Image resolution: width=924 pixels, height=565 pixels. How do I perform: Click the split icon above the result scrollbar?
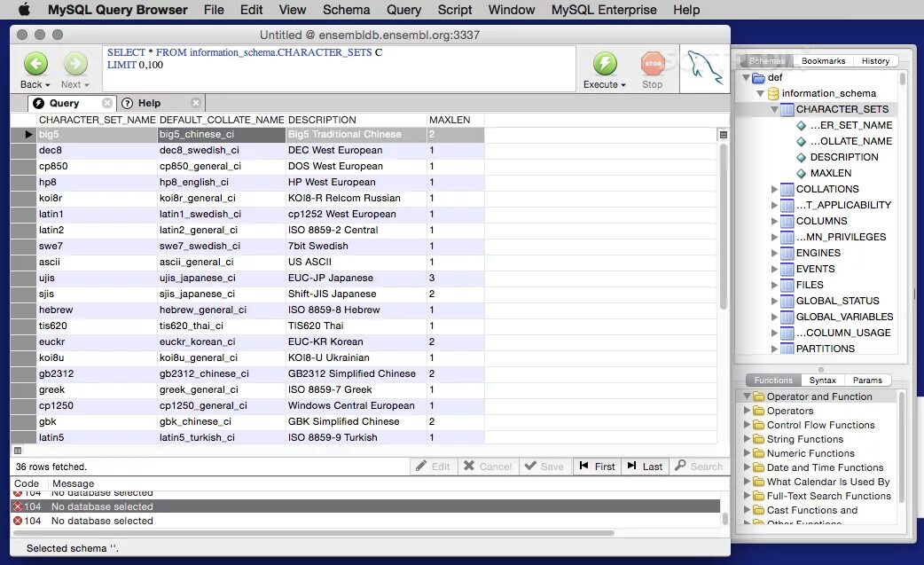pyautogui.click(x=724, y=135)
